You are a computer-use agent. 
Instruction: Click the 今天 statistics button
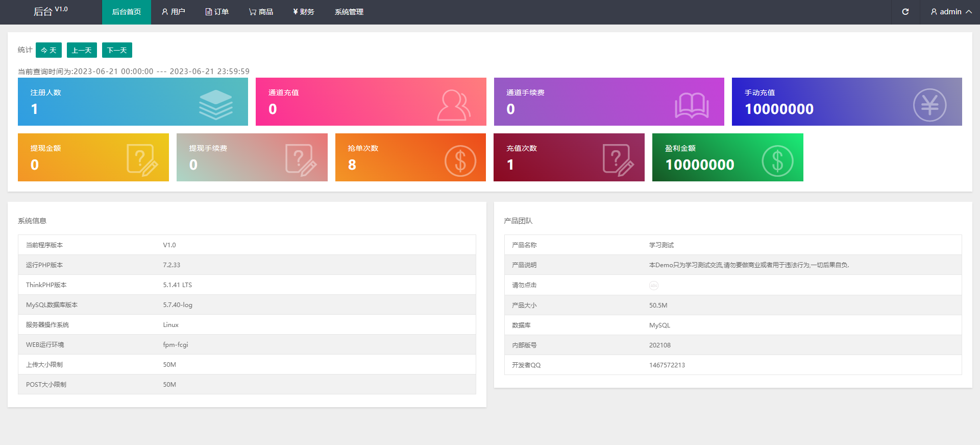(48, 50)
